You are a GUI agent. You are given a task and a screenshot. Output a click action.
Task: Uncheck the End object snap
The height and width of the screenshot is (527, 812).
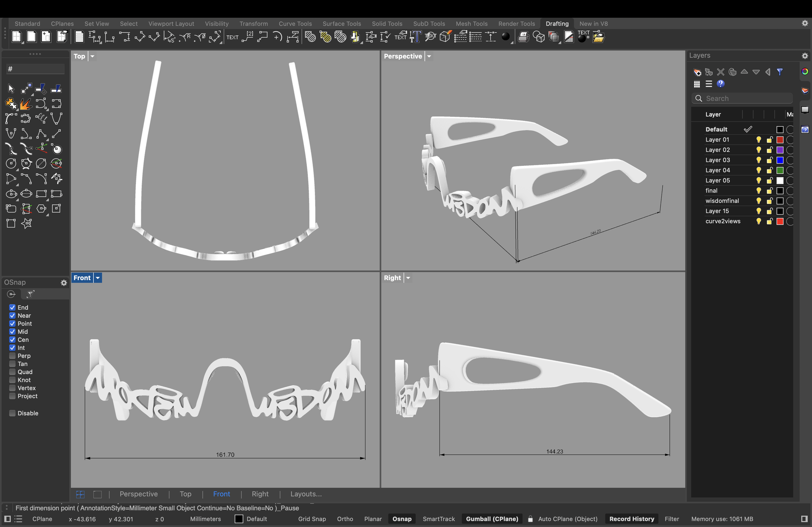(12, 308)
